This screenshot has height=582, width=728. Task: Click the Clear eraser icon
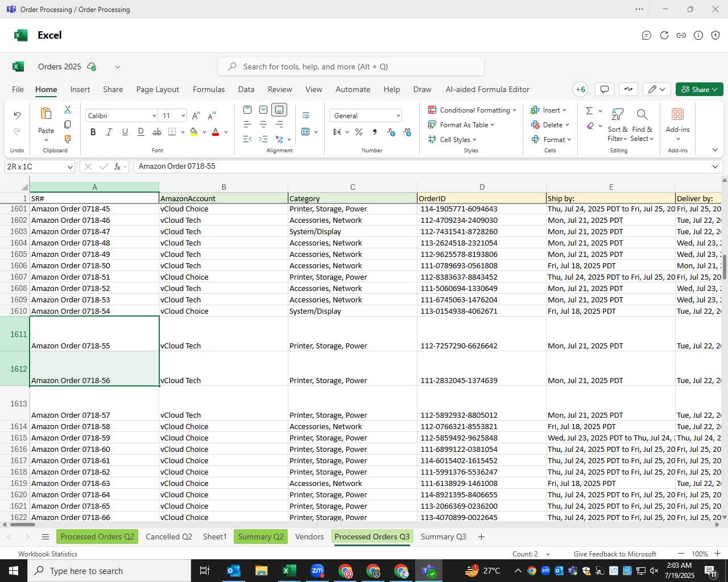click(590, 126)
